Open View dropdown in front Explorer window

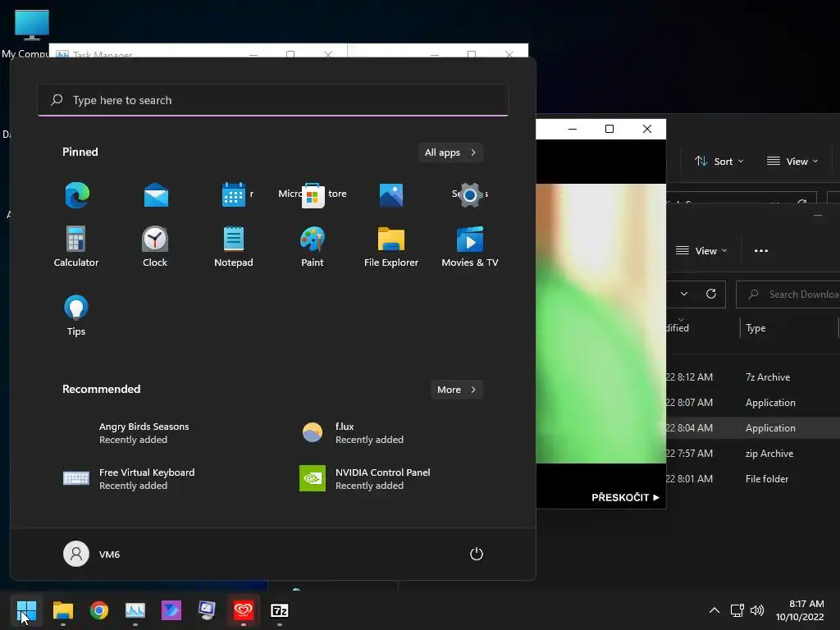(701, 251)
